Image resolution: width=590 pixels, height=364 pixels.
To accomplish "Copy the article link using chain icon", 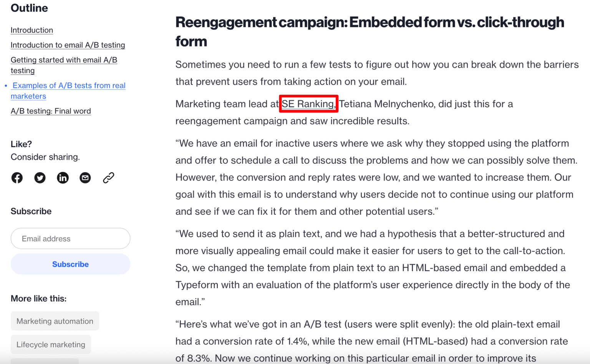I will pyautogui.click(x=109, y=178).
